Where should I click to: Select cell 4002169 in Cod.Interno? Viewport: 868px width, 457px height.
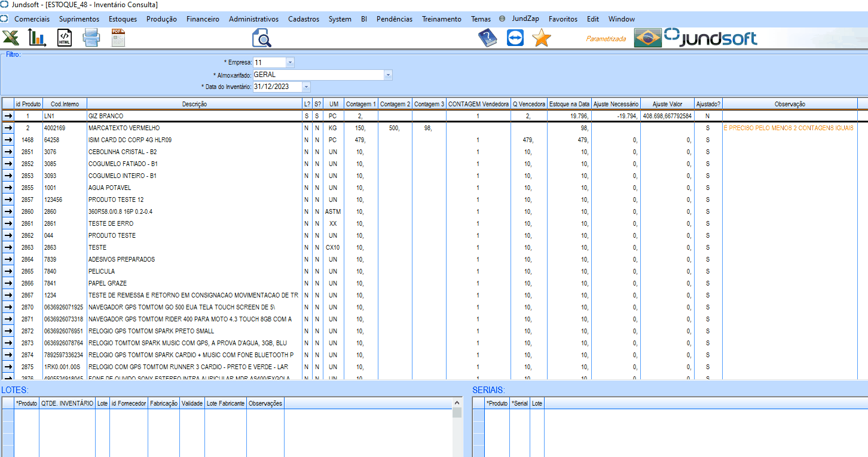(x=65, y=128)
